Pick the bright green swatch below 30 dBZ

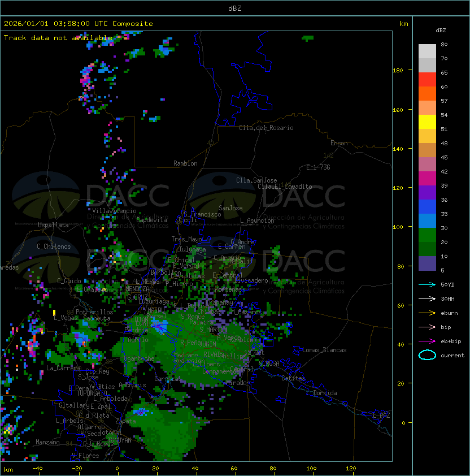coord(427,235)
